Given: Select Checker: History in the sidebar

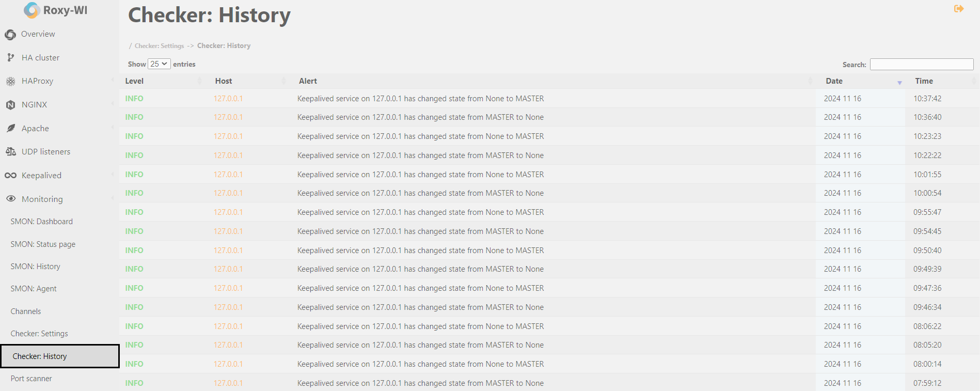Looking at the screenshot, I should coord(60,356).
